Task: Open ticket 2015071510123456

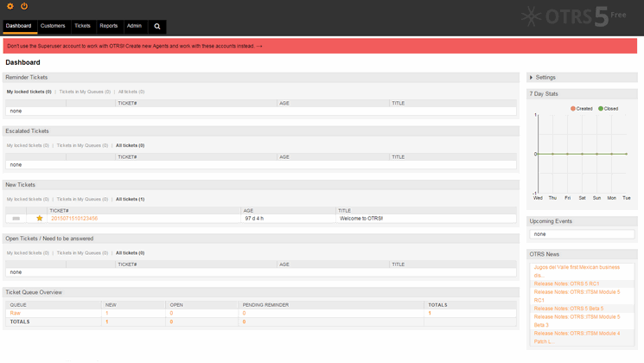Action: click(x=74, y=219)
